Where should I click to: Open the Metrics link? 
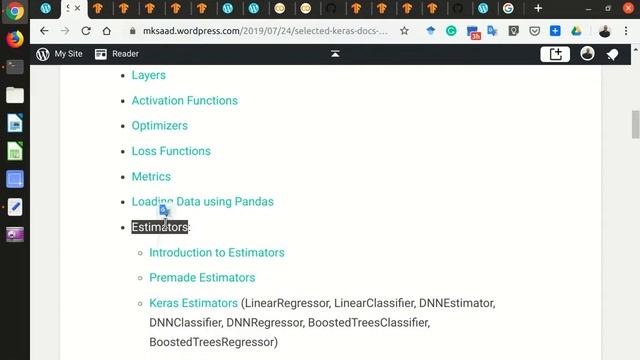151,176
